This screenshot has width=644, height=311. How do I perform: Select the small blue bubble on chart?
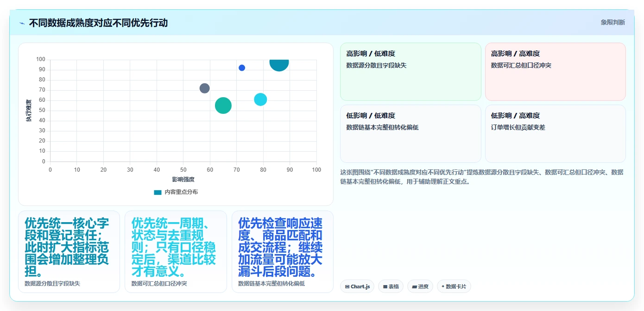point(242,68)
